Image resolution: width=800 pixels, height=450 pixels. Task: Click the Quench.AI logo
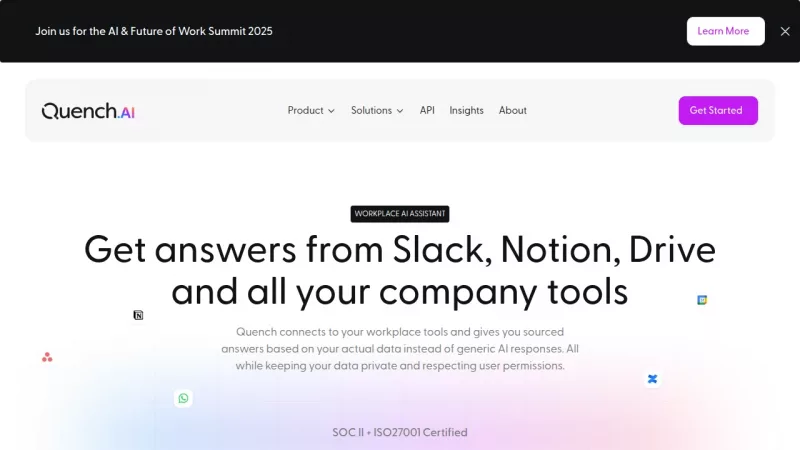(88, 111)
